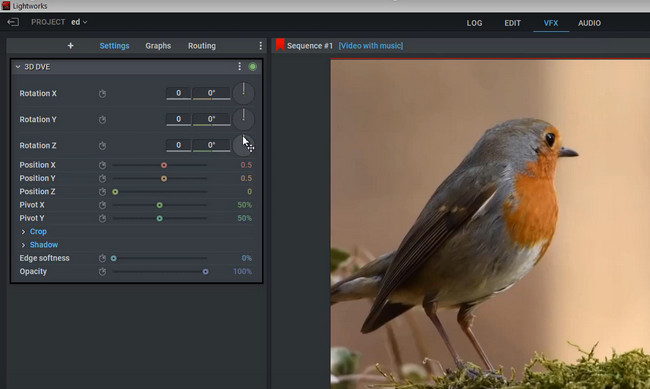Screen dimensions: 650x389
Task: Click the Position X value 0.5
Action: coord(246,165)
